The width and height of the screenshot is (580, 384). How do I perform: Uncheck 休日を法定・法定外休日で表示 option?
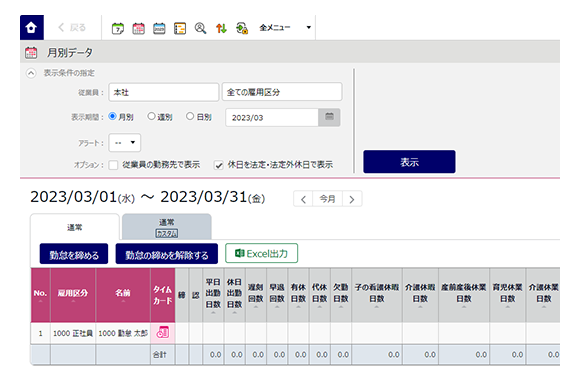(219, 165)
